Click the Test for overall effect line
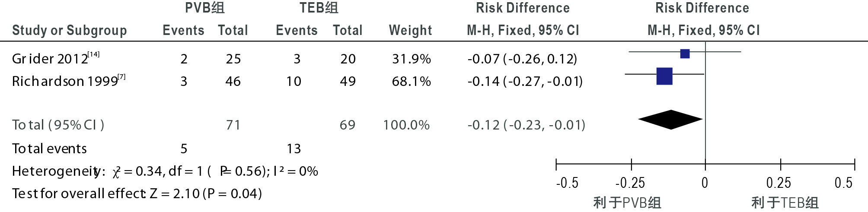The height and width of the screenshot is (212, 868). (x=137, y=193)
